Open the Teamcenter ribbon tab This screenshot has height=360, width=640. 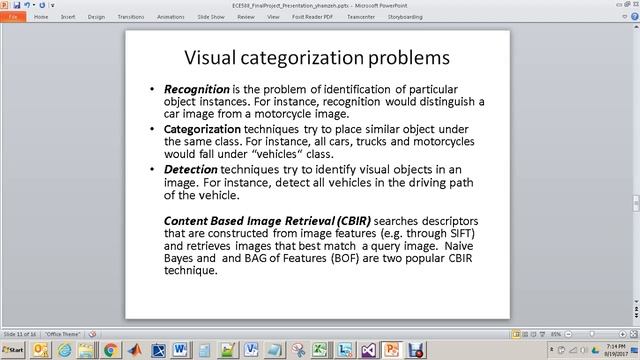361,17
